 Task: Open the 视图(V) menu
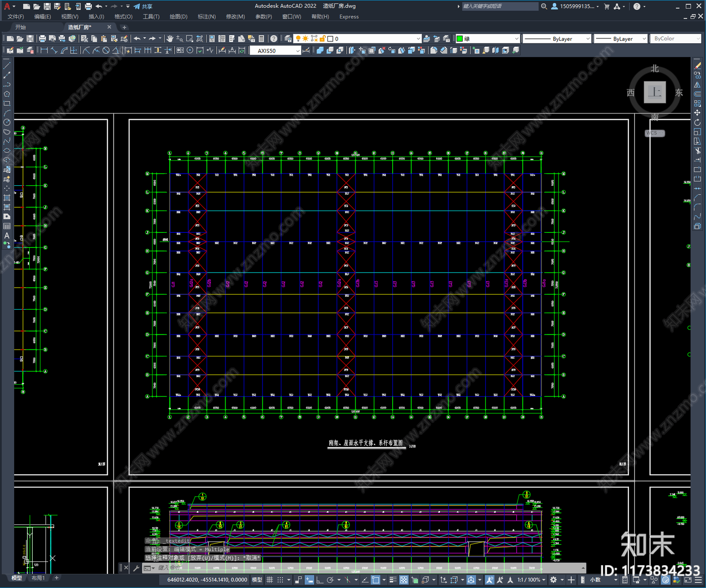pyautogui.click(x=70, y=17)
